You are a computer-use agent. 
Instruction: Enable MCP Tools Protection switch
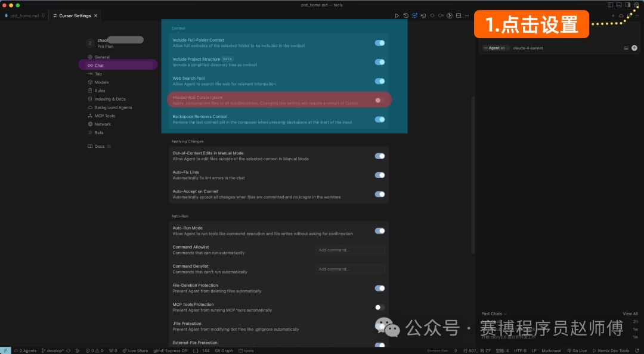coord(379,307)
